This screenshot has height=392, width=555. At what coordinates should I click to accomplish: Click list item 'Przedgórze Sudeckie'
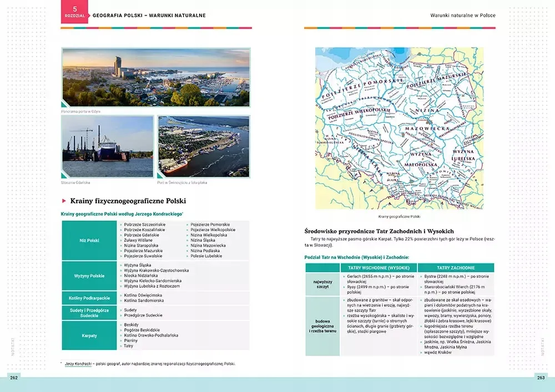coord(143,315)
